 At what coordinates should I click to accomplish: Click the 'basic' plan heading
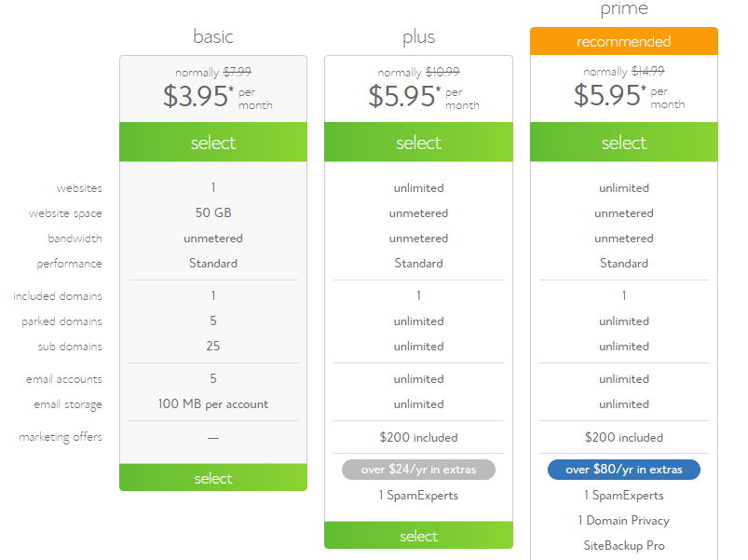click(213, 36)
